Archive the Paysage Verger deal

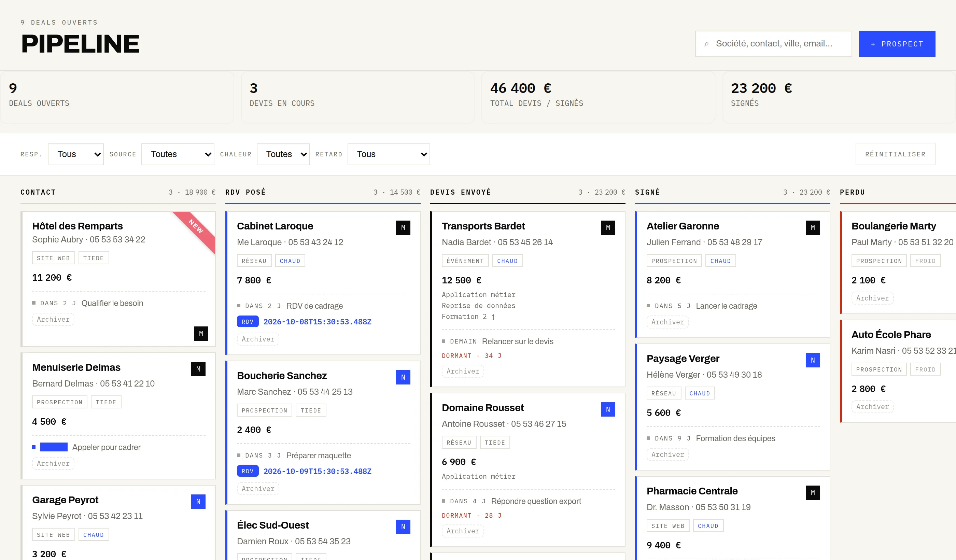[x=668, y=454]
